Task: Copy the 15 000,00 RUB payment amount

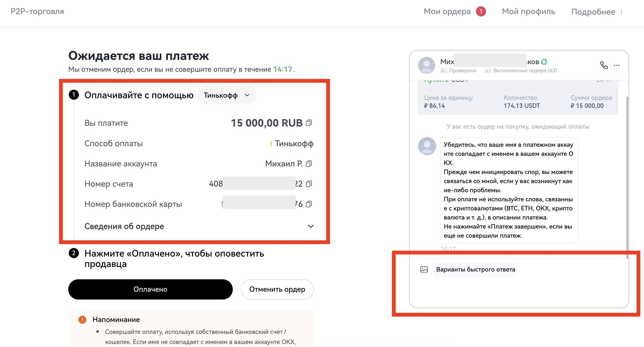Action: pos(309,123)
